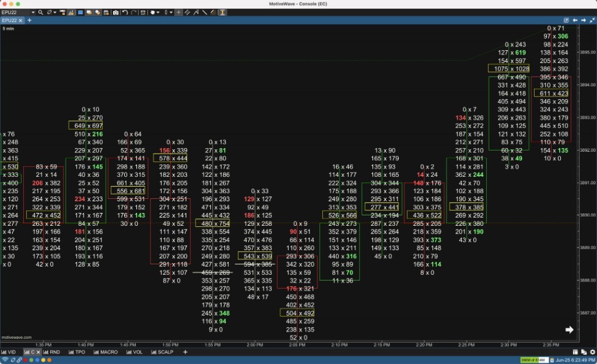597x364 pixels.
Task: Expand the bar type dropdown
Action: click(x=171, y=13)
